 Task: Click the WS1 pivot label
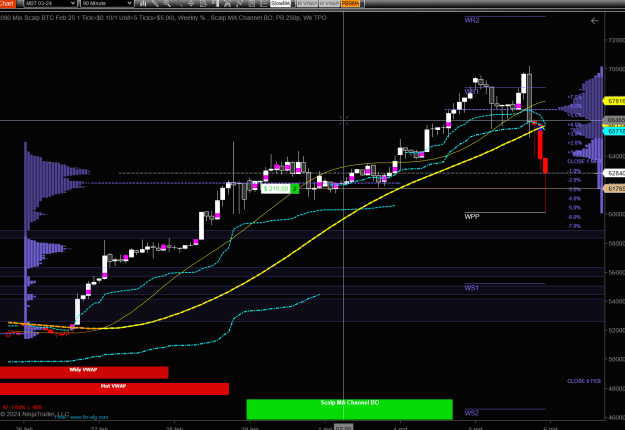click(472, 288)
